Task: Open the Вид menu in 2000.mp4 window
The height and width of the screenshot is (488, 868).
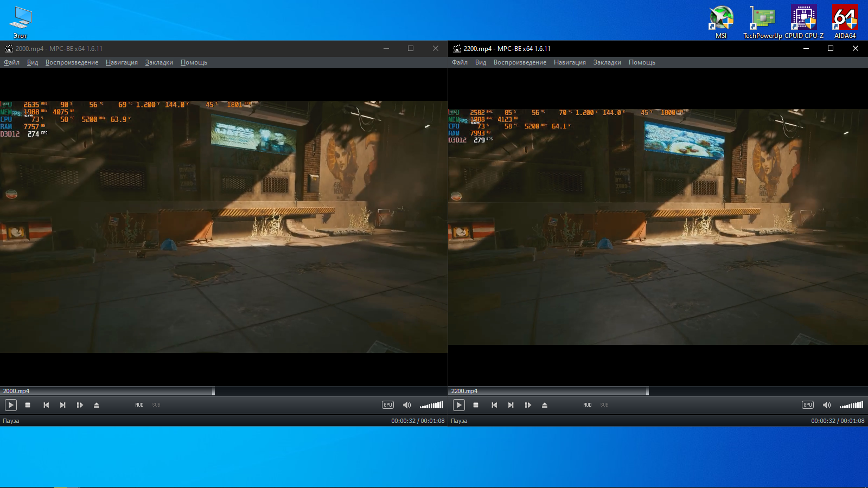Action: pos(33,62)
